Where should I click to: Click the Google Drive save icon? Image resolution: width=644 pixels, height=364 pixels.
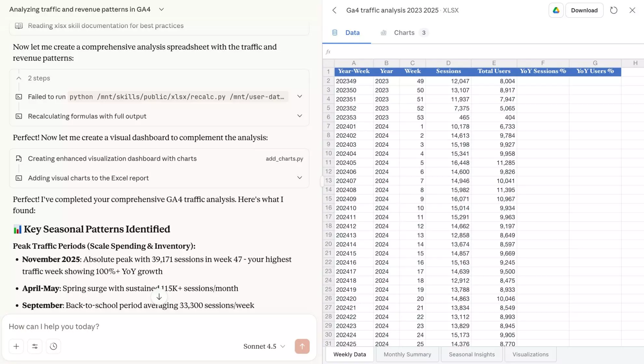coord(556,10)
